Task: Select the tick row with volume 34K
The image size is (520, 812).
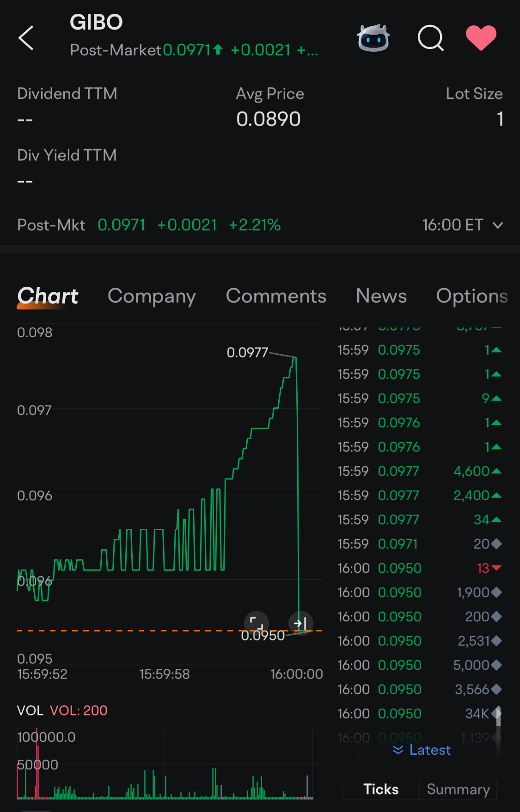Action: click(x=420, y=714)
